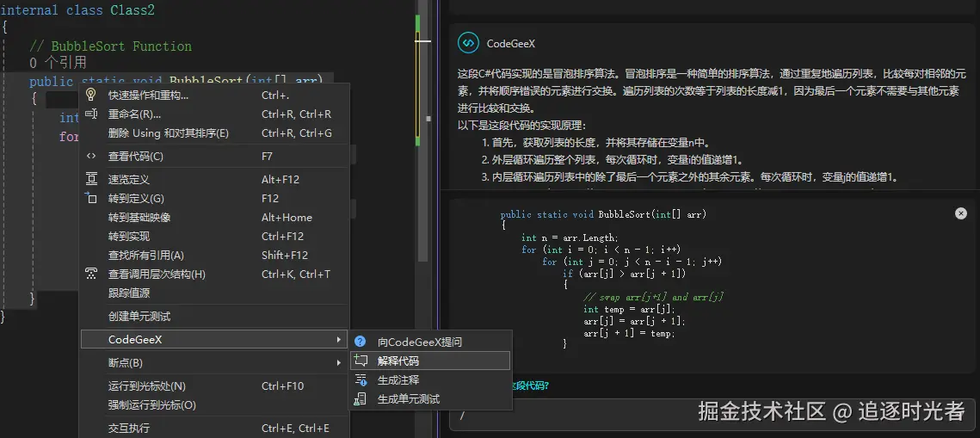Image resolution: width=980 pixels, height=438 pixels.
Task: Open 快速操作和重构 quick actions entry
Action: 213,95
